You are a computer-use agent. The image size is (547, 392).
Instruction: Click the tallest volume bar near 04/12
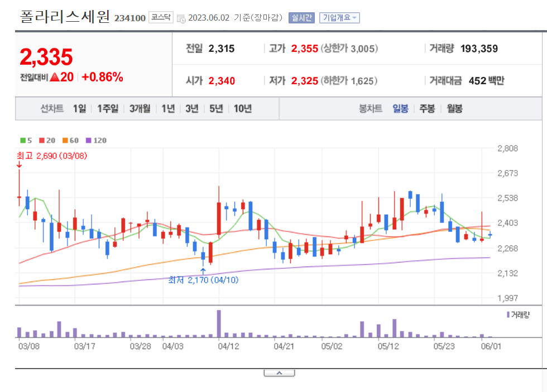219,324
